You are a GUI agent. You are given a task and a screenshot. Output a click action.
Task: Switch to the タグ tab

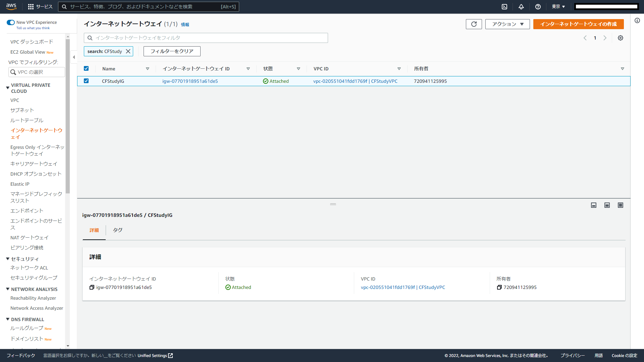117,230
